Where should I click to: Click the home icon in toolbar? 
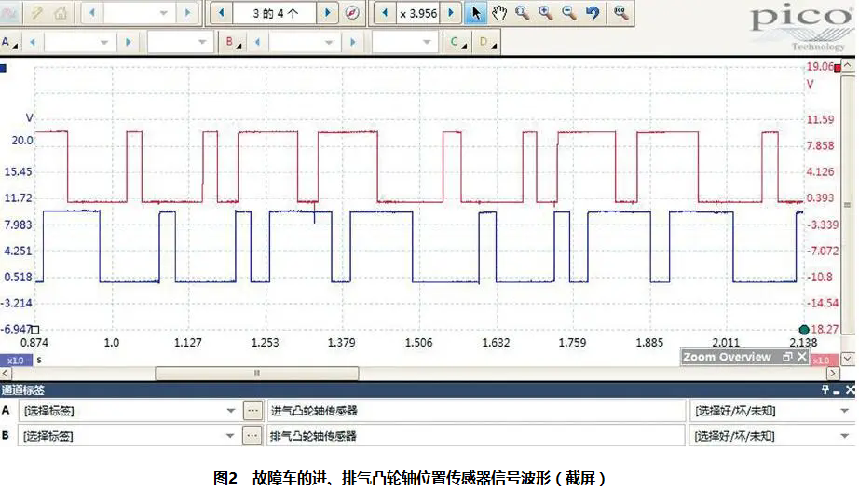tap(61, 13)
